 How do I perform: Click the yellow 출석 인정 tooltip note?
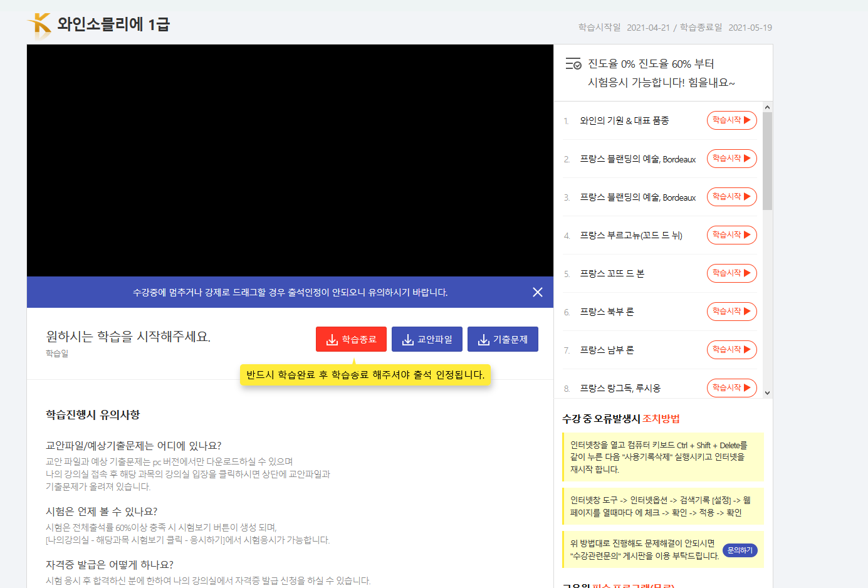tap(365, 375)
